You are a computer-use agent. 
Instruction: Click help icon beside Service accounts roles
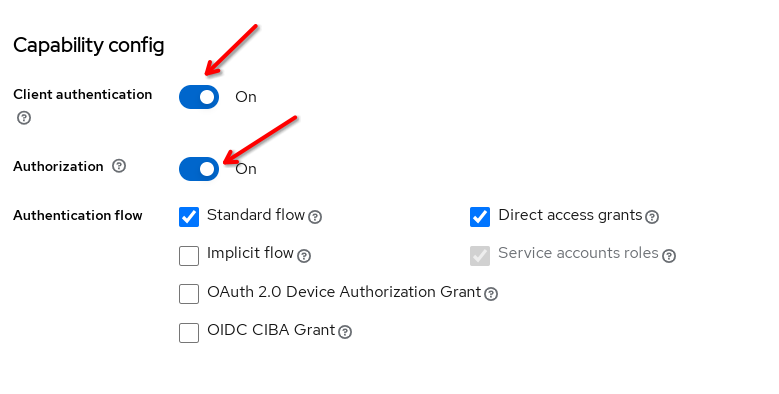tap(669, 256)
